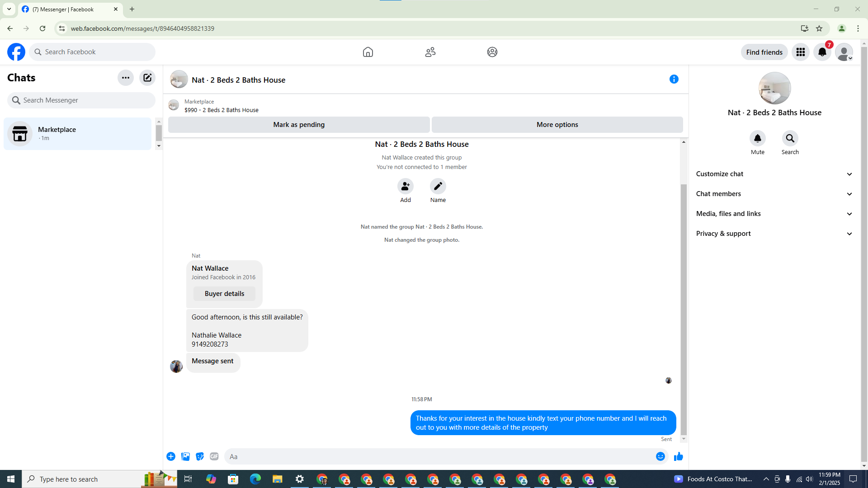Go to the Facebook Home tab
868x488 pixels.
pyautogui.click(x=368, y=52)
